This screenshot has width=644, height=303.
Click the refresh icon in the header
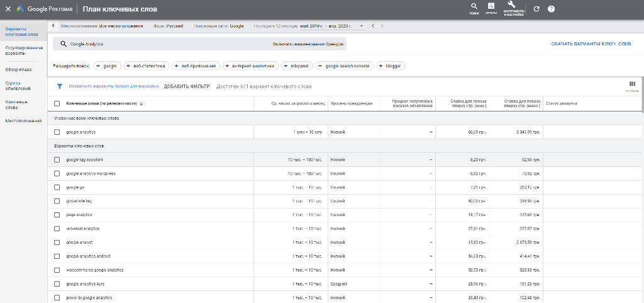click(536, 9)
